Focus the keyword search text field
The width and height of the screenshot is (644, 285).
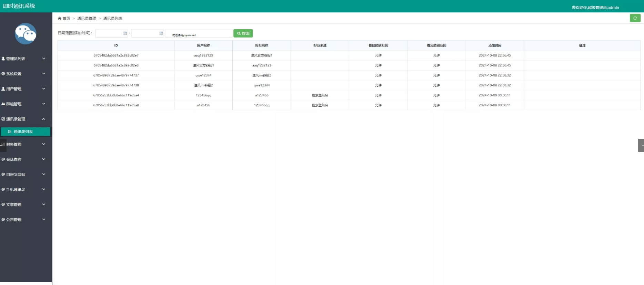coord(199,33)
